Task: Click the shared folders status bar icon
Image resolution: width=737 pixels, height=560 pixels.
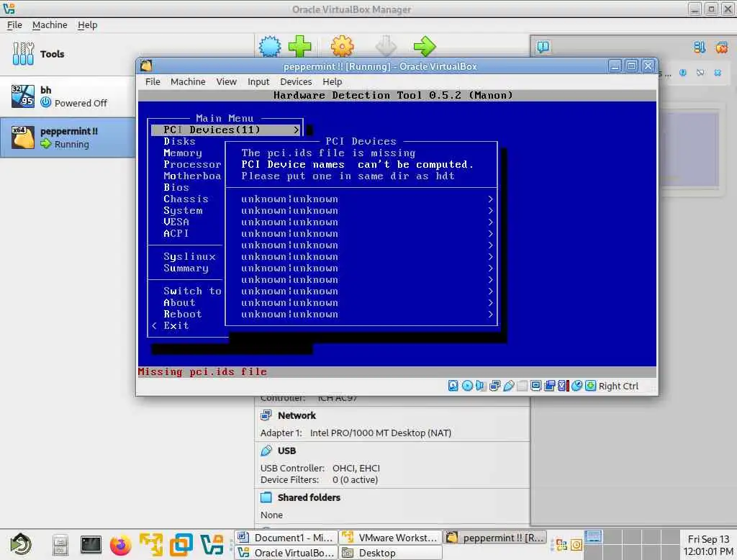Action: click(x=523, y=386)
